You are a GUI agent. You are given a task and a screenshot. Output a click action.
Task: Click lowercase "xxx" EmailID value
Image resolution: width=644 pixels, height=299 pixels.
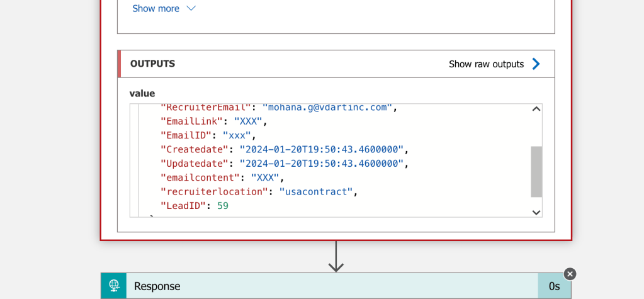[x=237, y=135]
